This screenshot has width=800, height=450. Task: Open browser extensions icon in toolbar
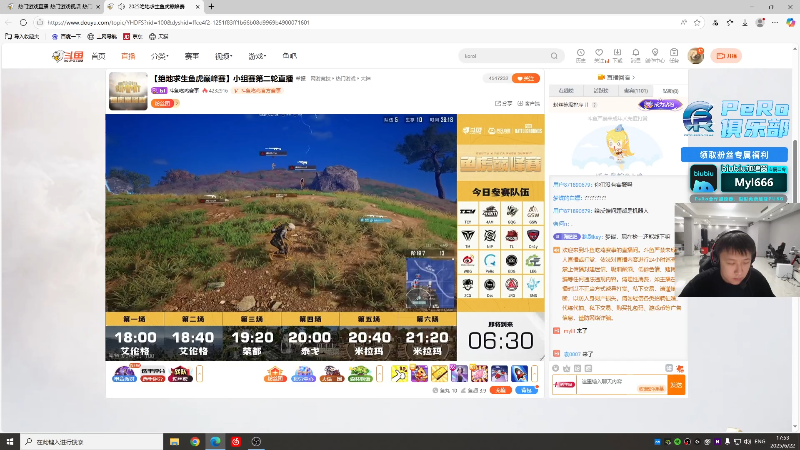[x=715, y=22]
